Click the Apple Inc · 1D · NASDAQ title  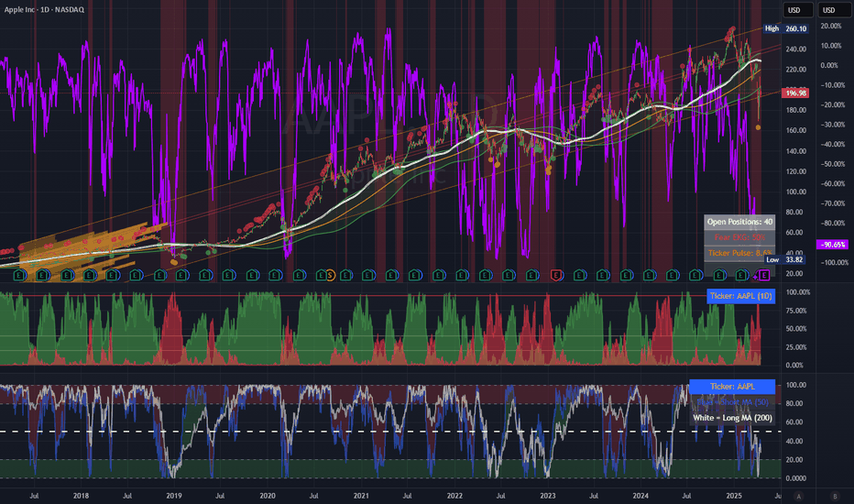[44, 9]
